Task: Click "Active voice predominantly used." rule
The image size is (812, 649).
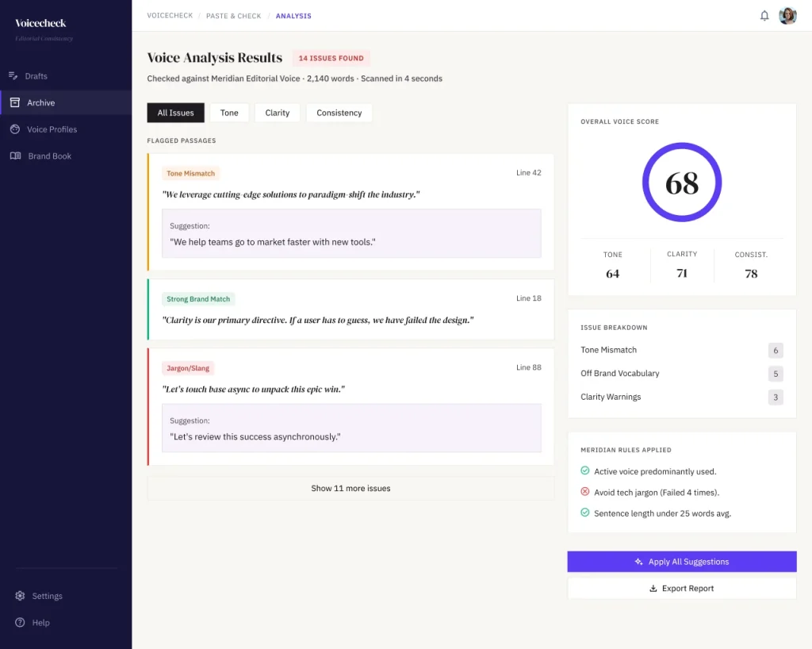Action: coord(655,471)
